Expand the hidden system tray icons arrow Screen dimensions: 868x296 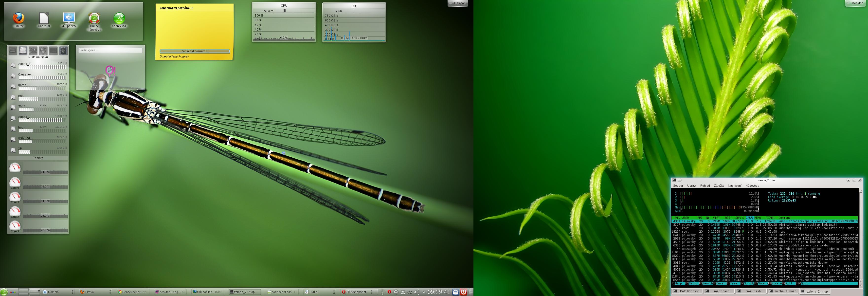pos(424,292)
